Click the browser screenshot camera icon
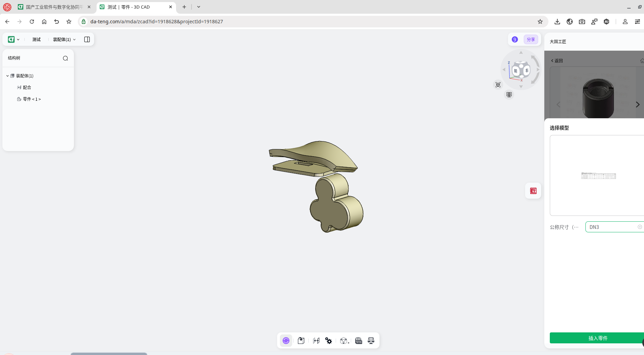The height and width of the screenshot is (355, 644). (x=582, y=22)
